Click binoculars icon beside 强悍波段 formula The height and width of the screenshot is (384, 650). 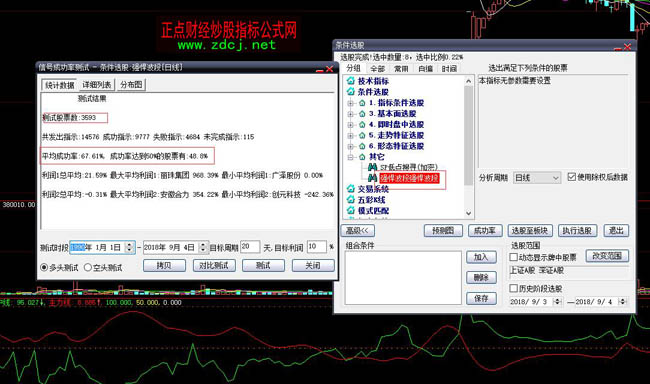click(372, 178)
